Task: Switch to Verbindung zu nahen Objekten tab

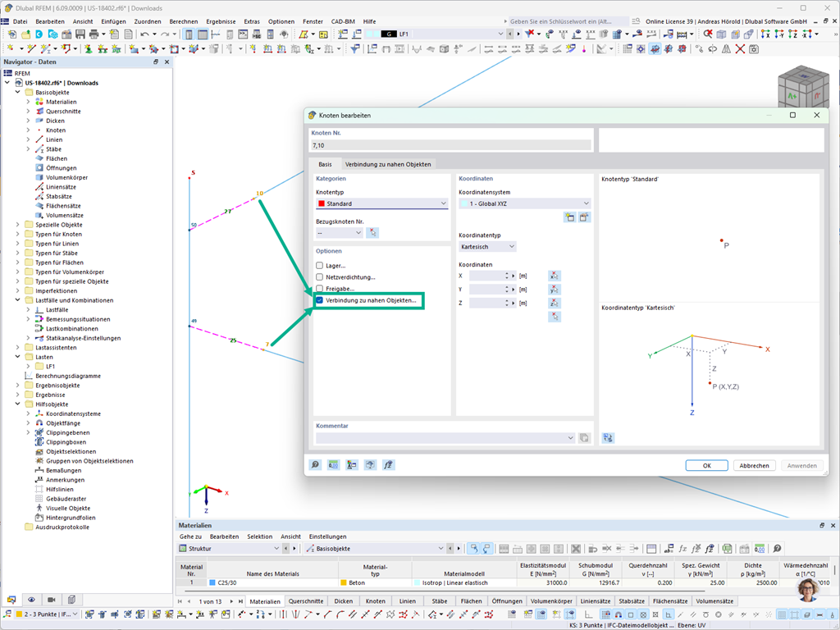Action: click(x=388, y=164)
